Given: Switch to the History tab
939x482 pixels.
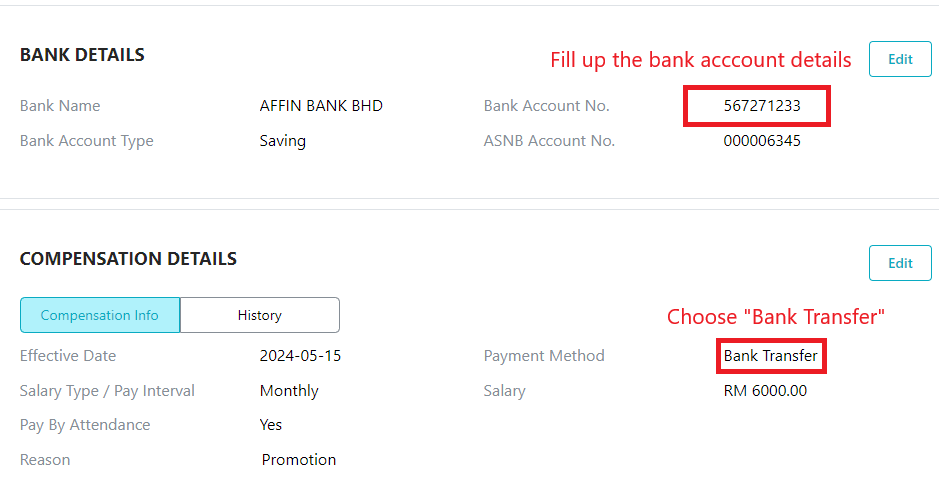Looking at the screenshot, I should (x=259, y=315).
